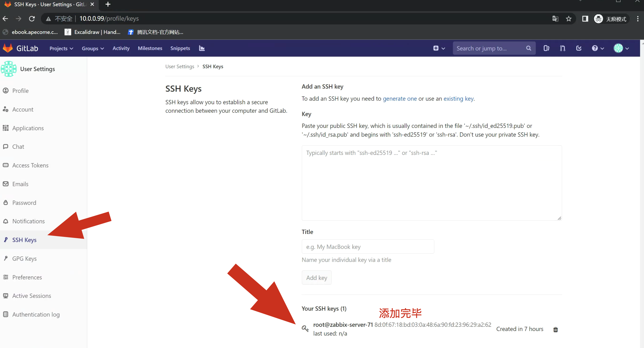This screenshot has height=348, width=644.
Task: Open Merge requests icon in navbar
Action: pyautogui.click(x=563, y=48)
